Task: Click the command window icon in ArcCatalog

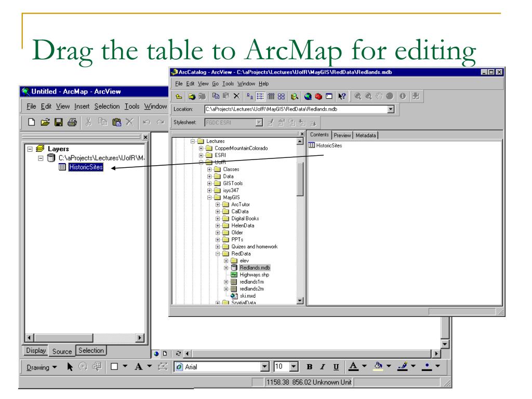Action: (x=329, y=96)
